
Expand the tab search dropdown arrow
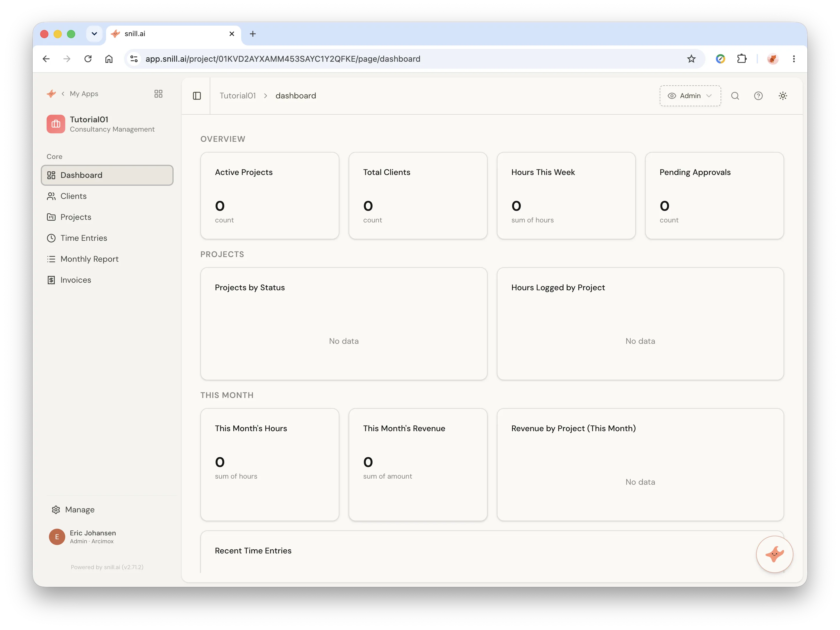click(94, 34)
